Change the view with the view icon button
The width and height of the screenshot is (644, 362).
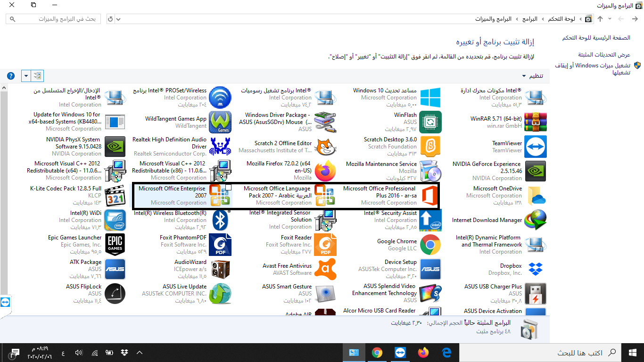38,76
